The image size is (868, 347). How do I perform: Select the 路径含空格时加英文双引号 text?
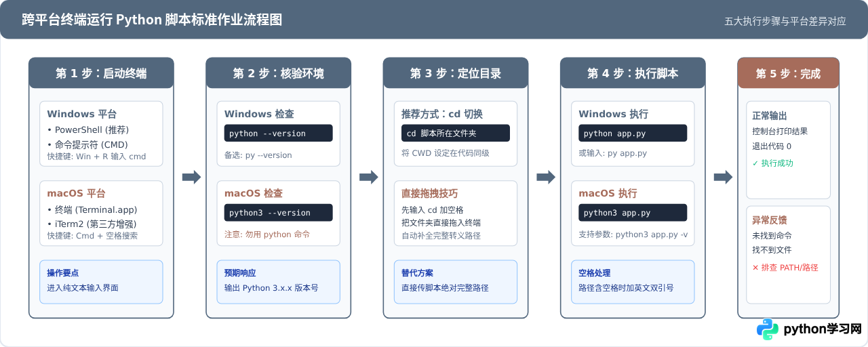point(627,288)
